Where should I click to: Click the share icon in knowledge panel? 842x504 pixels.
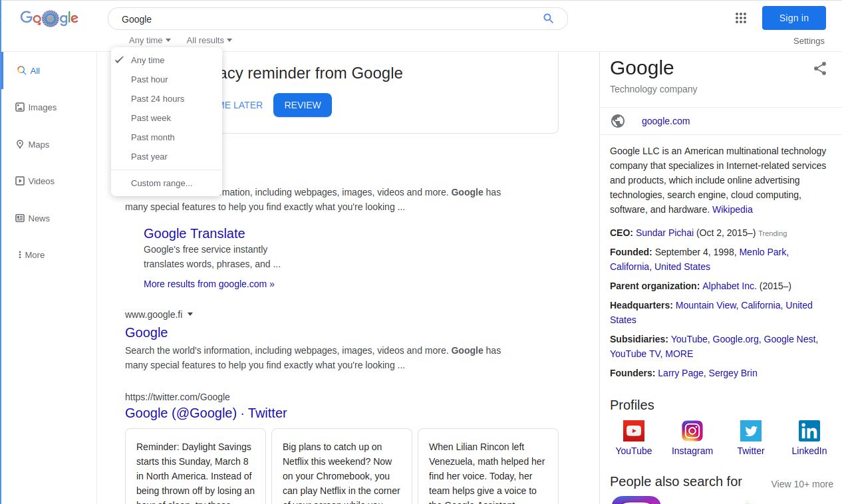tap(820, 68)
